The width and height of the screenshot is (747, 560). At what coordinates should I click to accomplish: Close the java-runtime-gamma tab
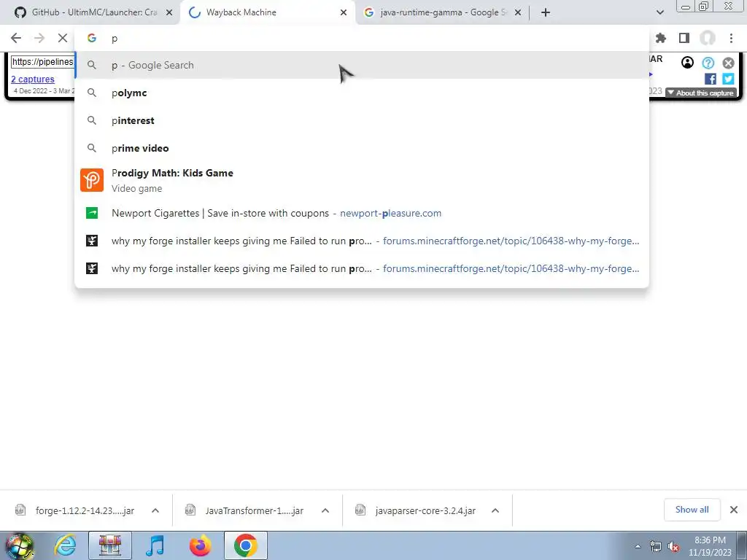click(518, 12)
